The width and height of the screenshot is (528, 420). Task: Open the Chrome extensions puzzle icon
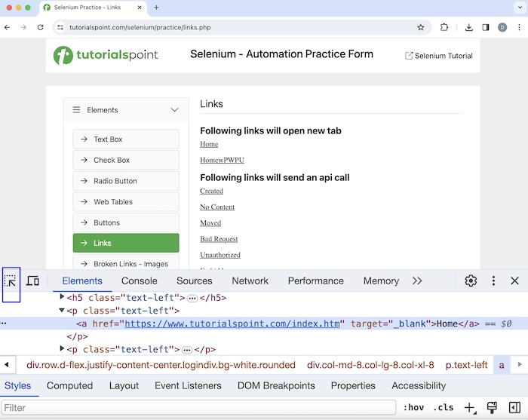click(x=444, y=27)
